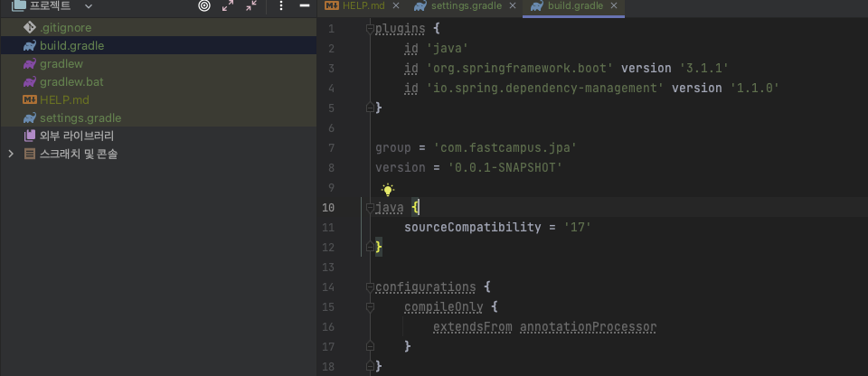Open the 프로젝트 view dropdown

88,6
